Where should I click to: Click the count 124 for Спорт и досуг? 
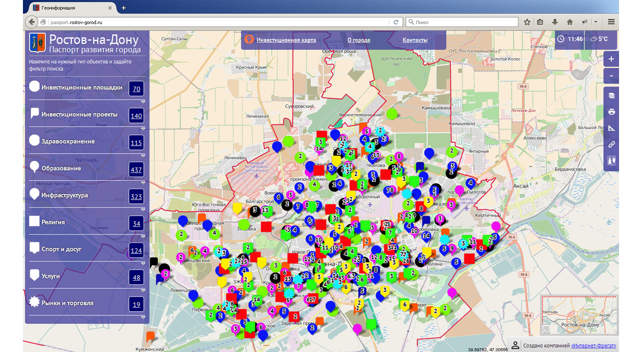click(137, 251)
